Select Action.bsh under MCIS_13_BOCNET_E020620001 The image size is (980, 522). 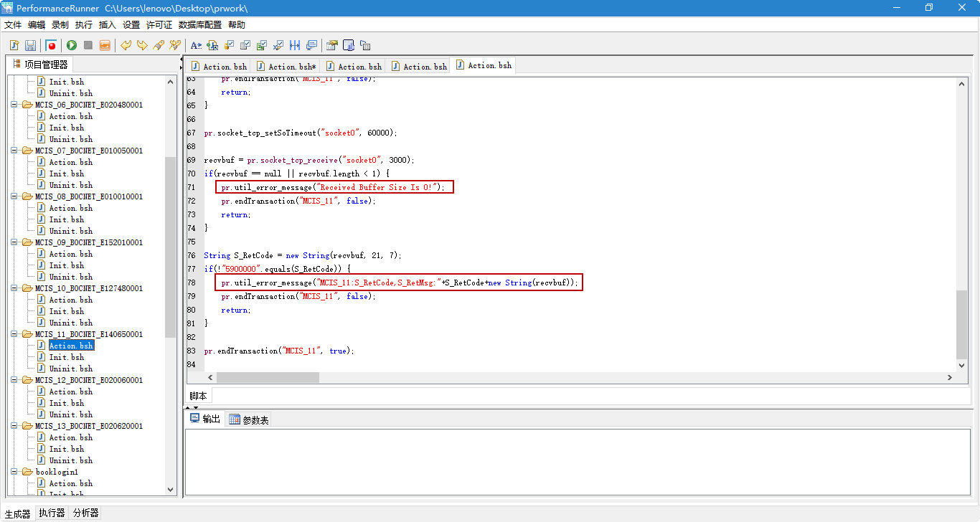pyautogui.click(x=70, y=437)
